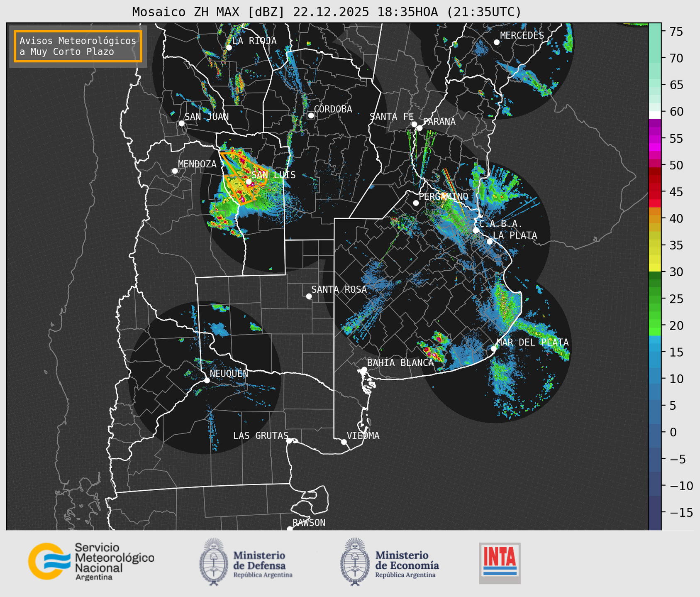This screenshot has height=597, width=700.
Task: Click the Servicio Meteorológico Nacional logo
Action: click(x=91, y=561)
